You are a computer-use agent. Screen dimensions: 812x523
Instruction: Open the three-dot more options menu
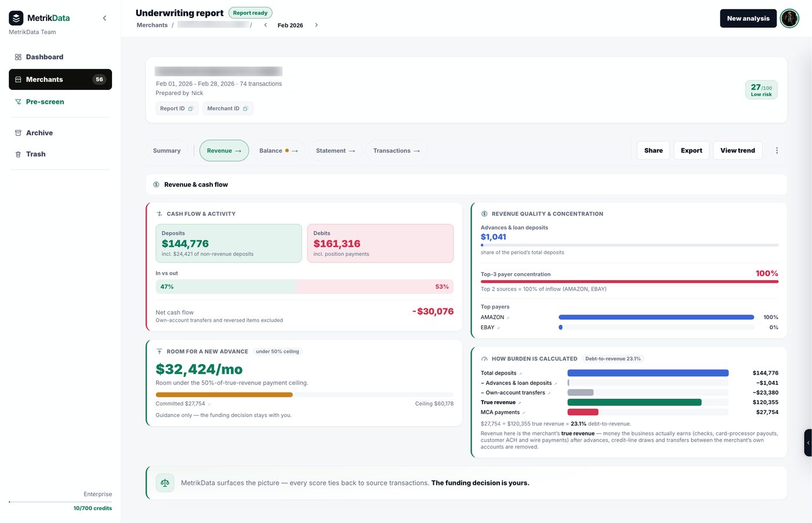777,151
